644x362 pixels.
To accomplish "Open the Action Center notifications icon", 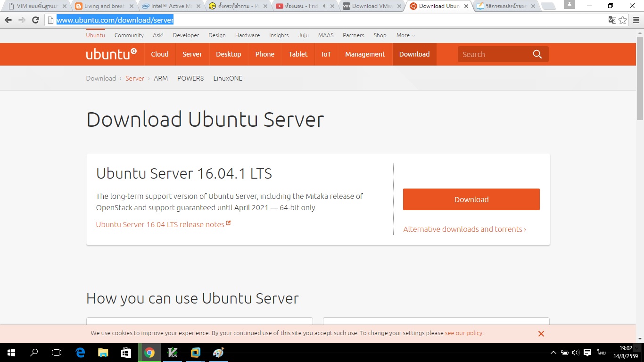I will click(587, 353).
